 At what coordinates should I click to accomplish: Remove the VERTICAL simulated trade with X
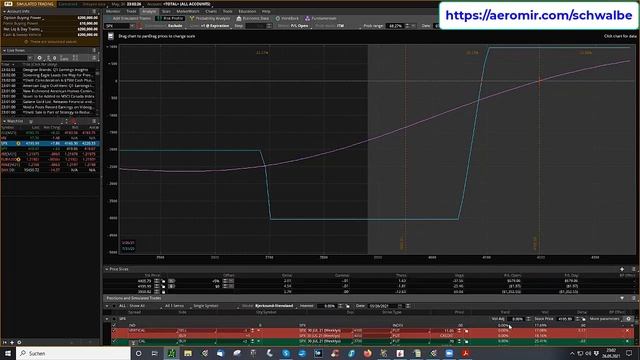point(627,330)
